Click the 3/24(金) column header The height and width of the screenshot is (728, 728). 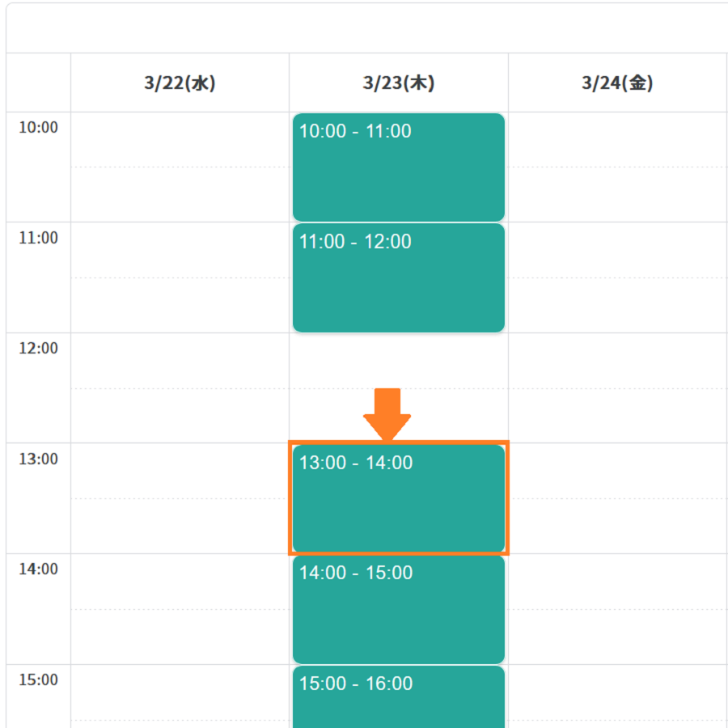[x=617, y=83]
